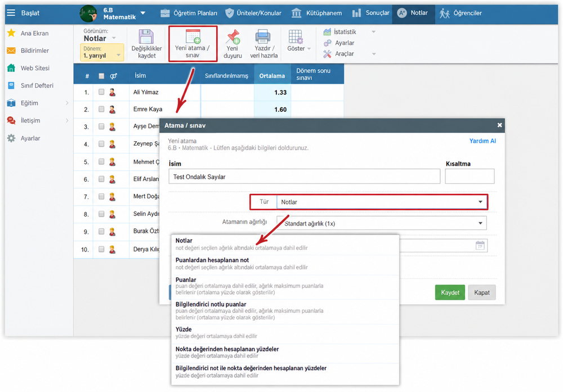This screenshot has height=392, width=563.
Task: Click the Yeni duyuru pushpin icon
Action: point(233,36)
